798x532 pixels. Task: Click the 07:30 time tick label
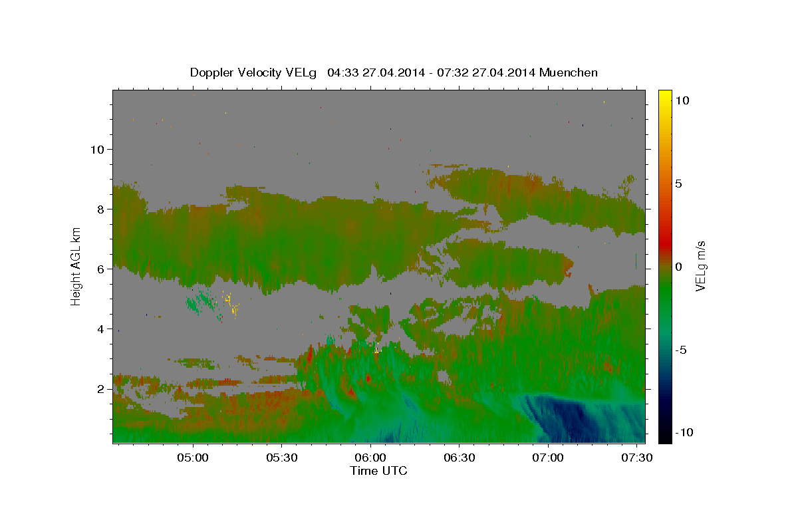coord(636,458)
